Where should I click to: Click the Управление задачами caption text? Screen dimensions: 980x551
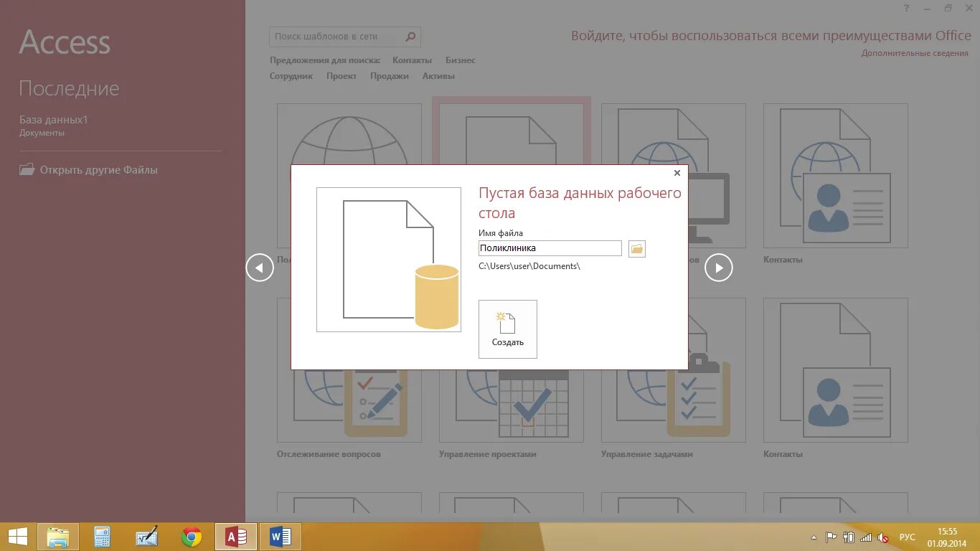[x=647, y=454]
